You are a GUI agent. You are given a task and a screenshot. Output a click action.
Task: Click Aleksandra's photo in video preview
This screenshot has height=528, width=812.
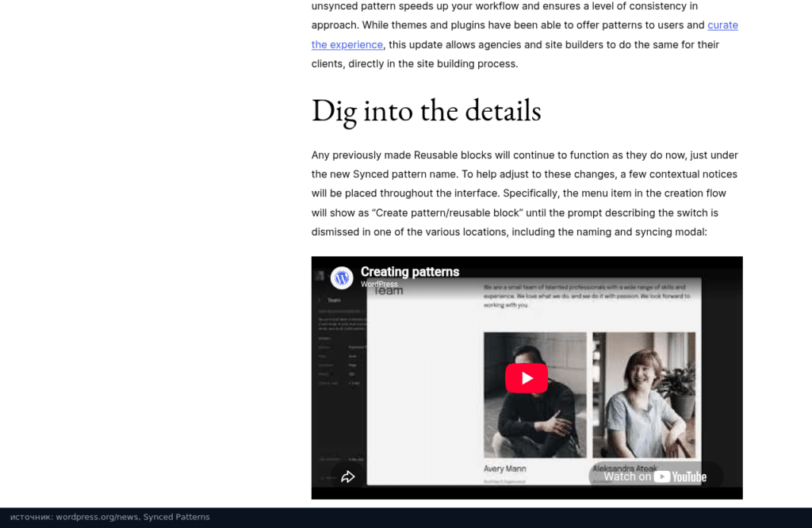click(x=644, y=395)
